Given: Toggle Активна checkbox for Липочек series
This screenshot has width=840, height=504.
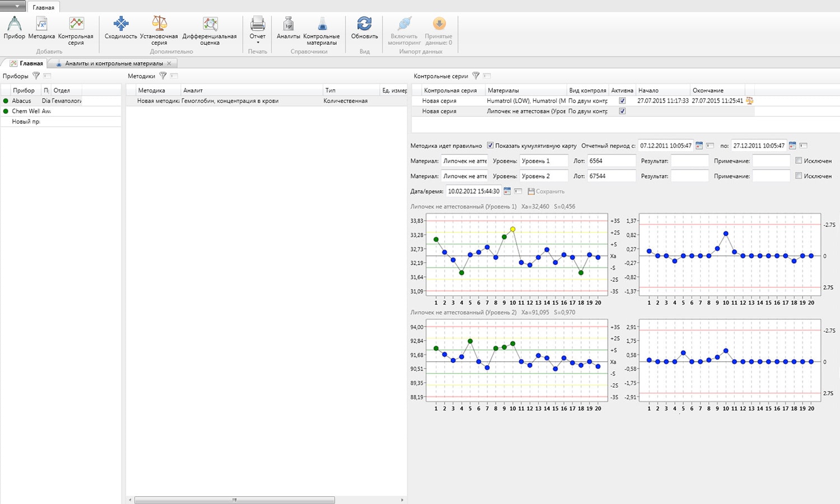Looking at the screenshot, I should (622, 111).
